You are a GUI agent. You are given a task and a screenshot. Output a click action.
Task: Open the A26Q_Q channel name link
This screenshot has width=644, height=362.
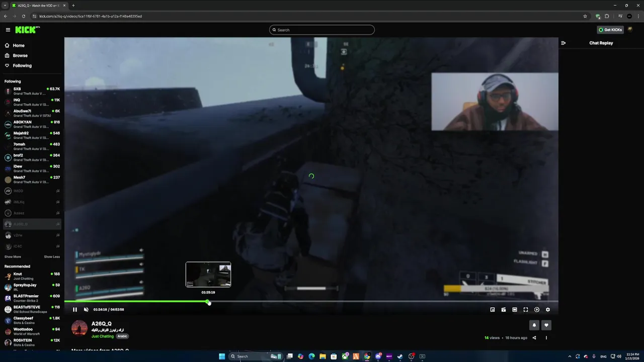tap(102, 324)
